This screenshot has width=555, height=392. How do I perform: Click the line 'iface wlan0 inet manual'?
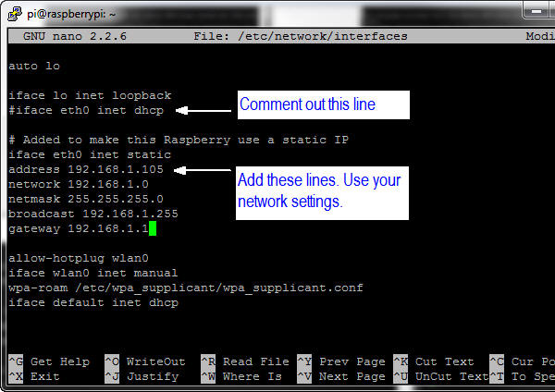coord(93,273)
